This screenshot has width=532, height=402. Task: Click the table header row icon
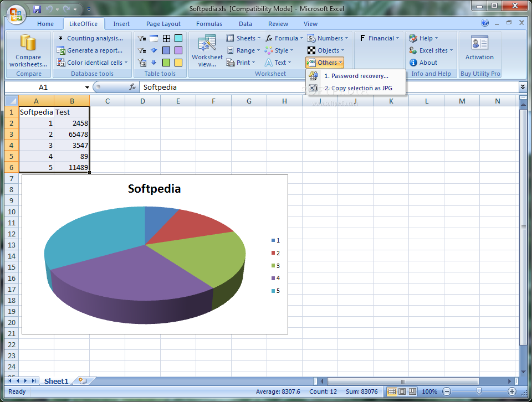click(154, 38)
